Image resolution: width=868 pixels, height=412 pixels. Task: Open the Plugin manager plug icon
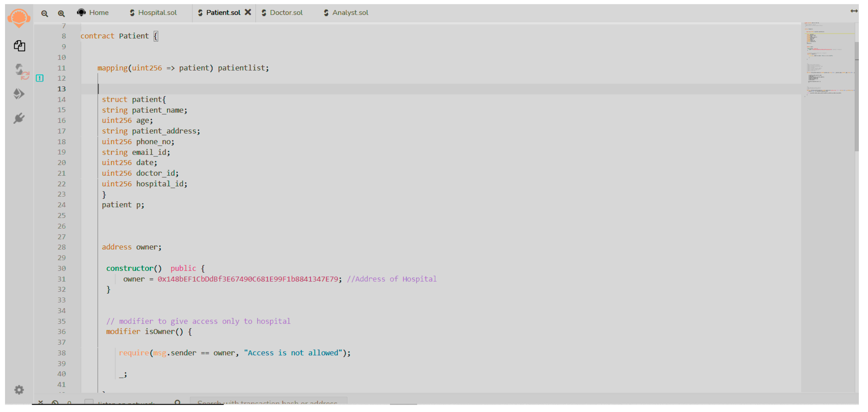click(19, 118)
